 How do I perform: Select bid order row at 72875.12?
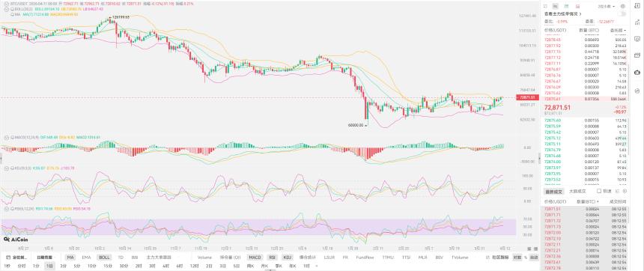586,138
